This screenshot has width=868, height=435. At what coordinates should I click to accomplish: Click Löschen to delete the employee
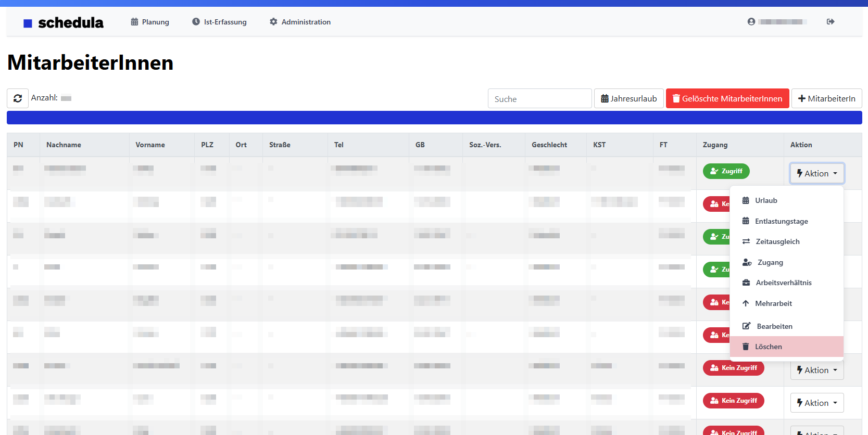(x=768, y=347)
